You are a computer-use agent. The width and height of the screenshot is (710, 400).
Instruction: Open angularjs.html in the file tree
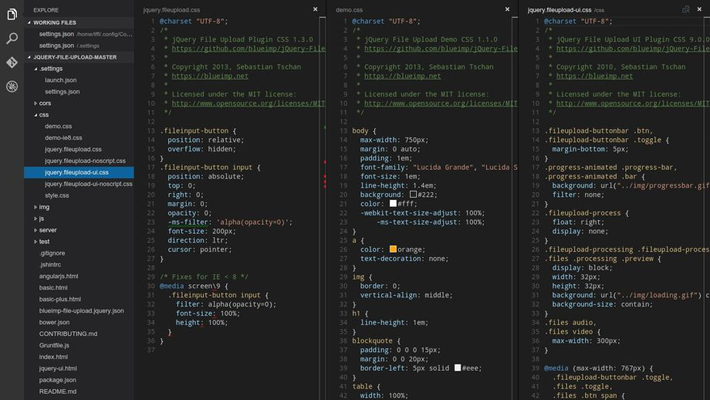(58, 276)
